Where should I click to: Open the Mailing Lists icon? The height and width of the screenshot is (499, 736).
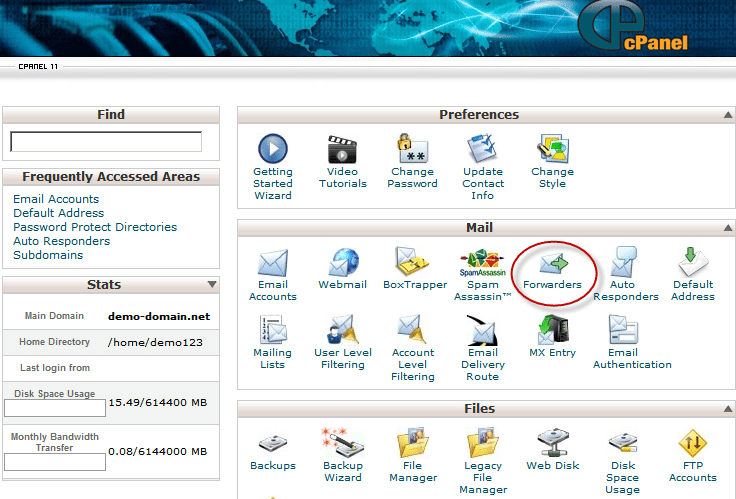[273, 330]
